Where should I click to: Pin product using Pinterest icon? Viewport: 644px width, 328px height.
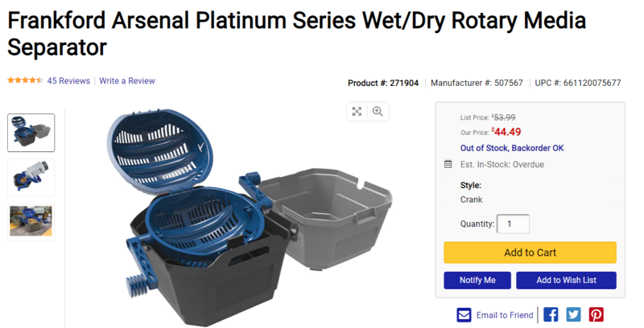pos(596,314)
